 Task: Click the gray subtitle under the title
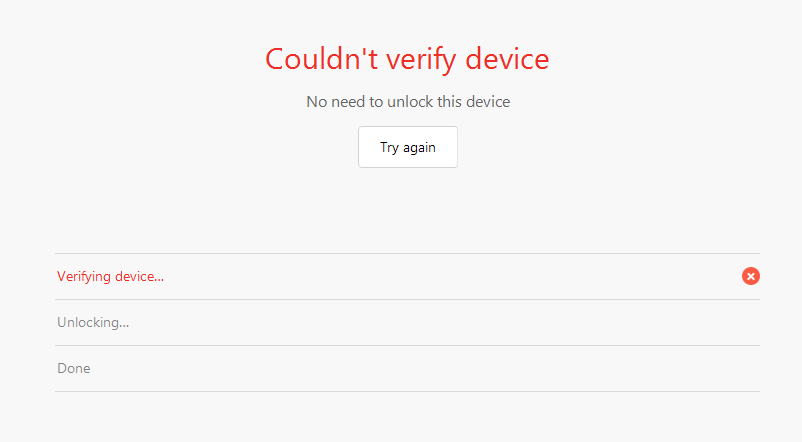click(x=408, y=101)
